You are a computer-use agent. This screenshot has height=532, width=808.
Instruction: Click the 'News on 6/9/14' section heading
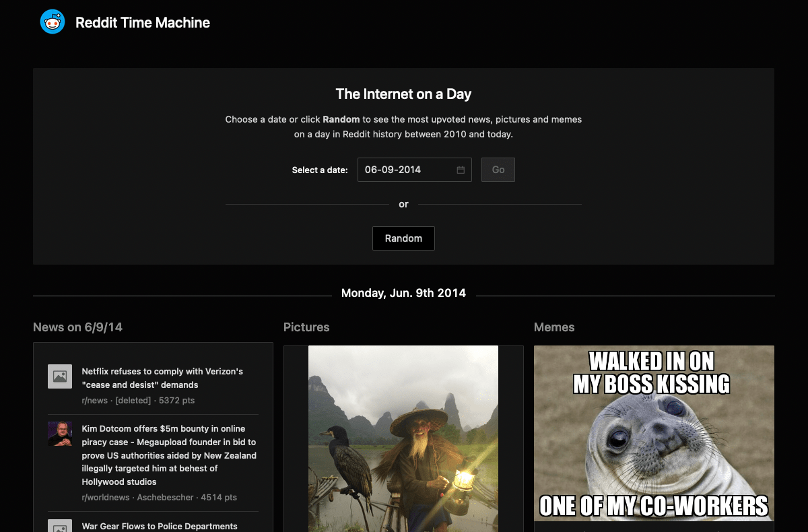(77, 327)
